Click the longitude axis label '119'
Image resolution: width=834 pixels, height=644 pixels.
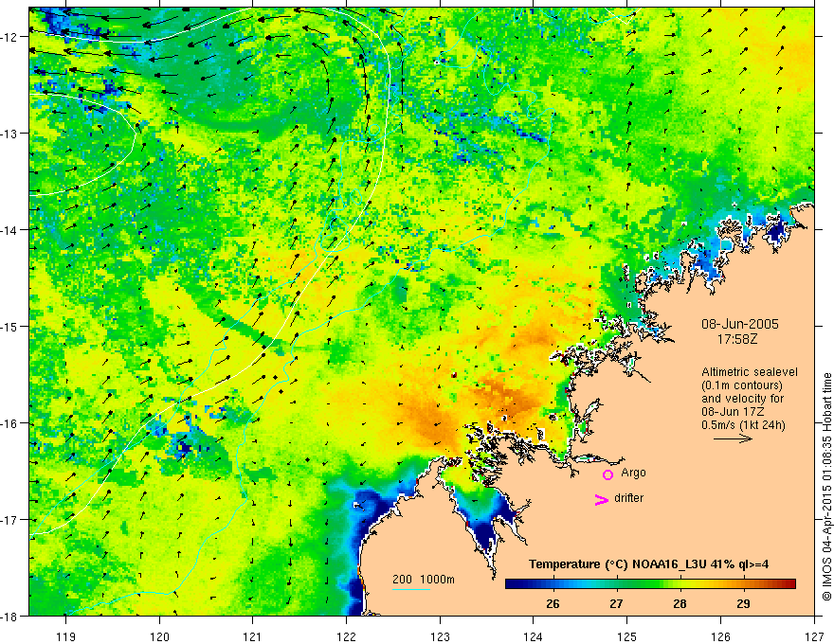(66, 636)
